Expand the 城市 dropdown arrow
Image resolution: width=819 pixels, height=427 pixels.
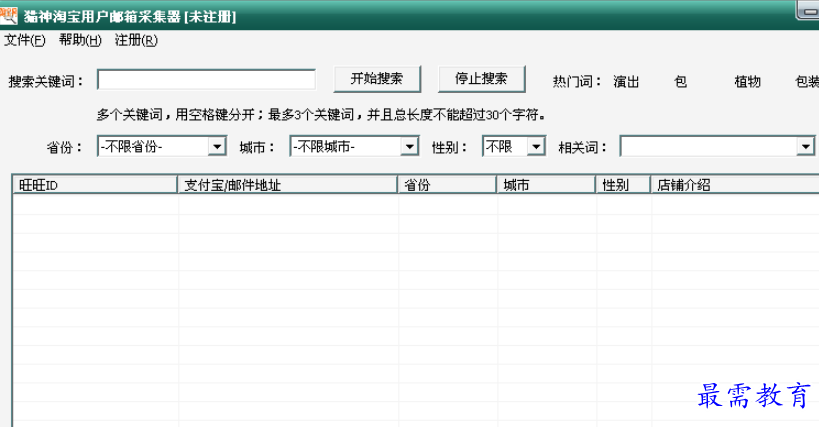(409, 147)
